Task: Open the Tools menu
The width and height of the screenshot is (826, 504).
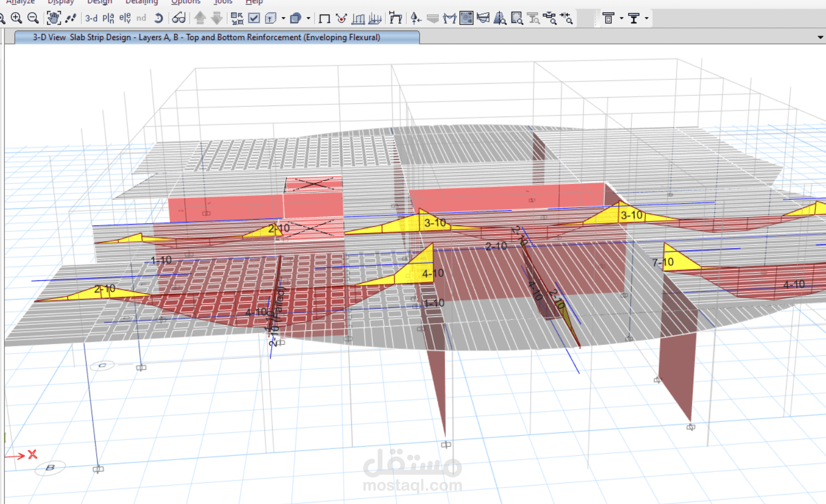Action: (x=223, y=2)
